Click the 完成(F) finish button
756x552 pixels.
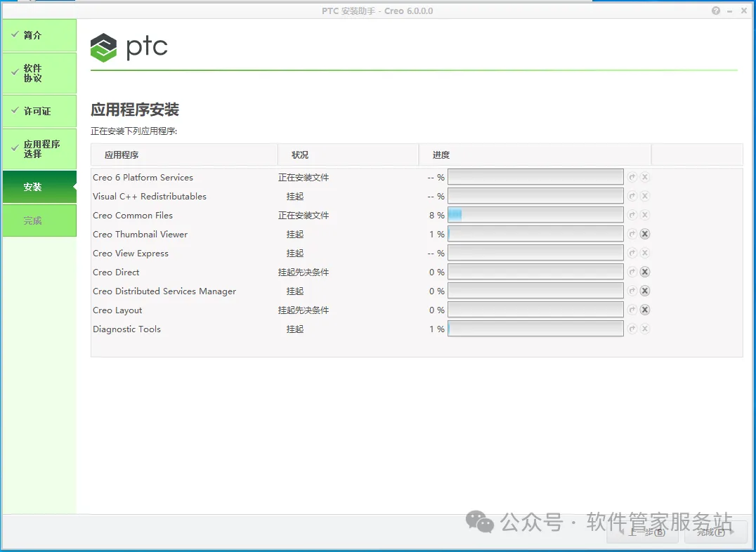pyautogui.click(x=715, y=532)
